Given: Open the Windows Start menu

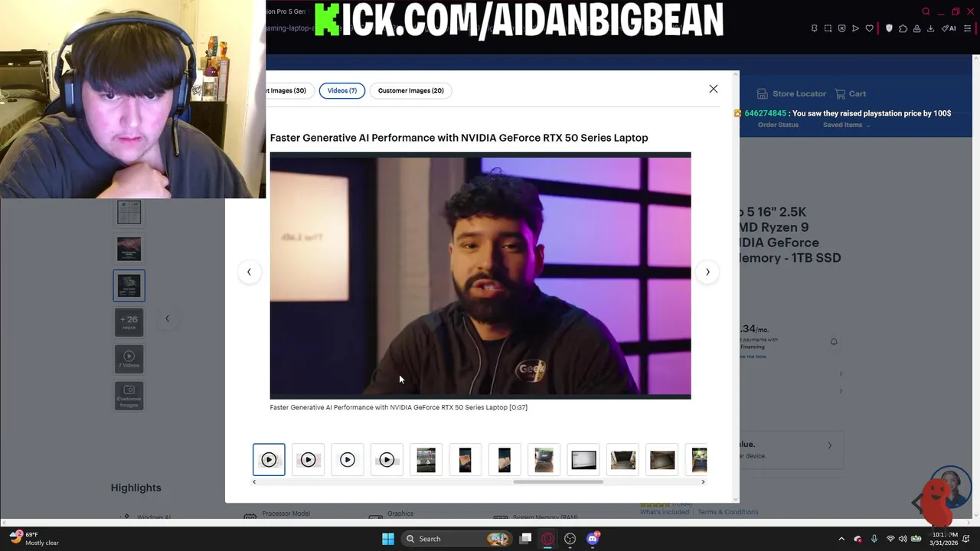Looking at the screenshot, I should (x=388, y=539).
